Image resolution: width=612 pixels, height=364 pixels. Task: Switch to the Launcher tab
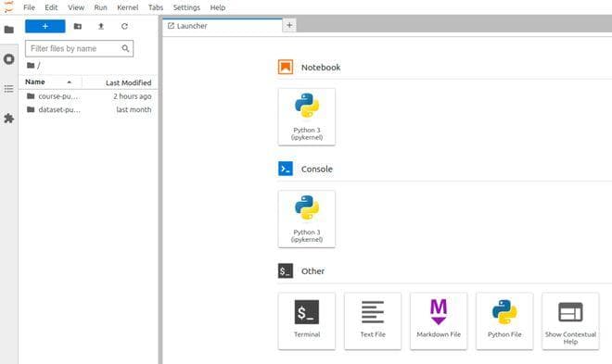pyautogui.click(x=223, y=26)
